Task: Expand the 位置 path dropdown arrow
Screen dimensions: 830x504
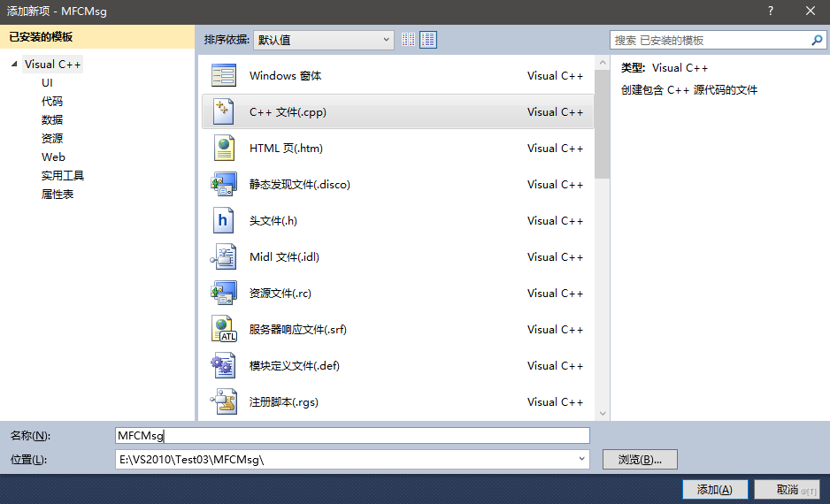Action: point(581,459)
